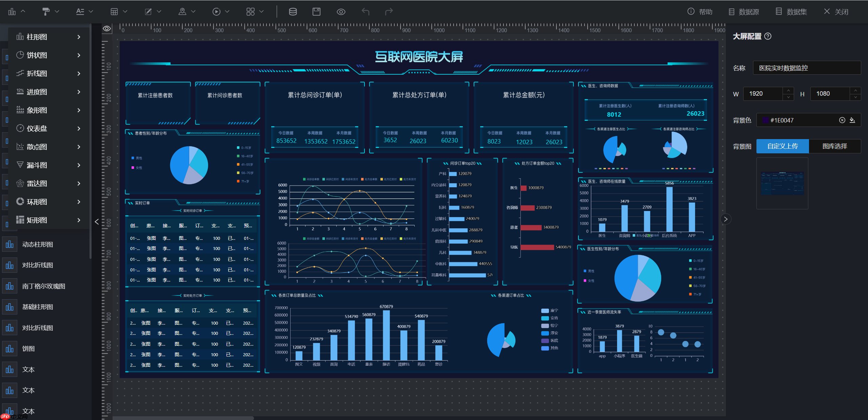Image resolution: width=868 pixels, height=420 pixels.
Task: Select the text component icon in toolbar
Action: [x=80, y=11]
